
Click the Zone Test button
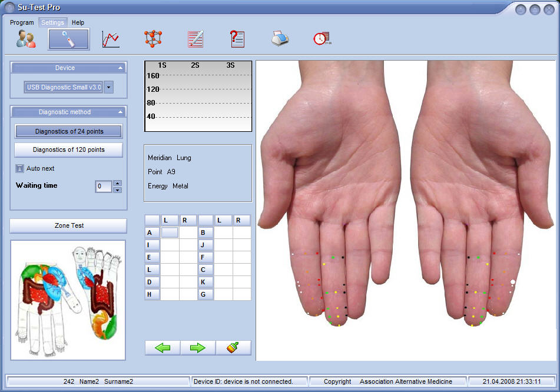click(68, 225)
